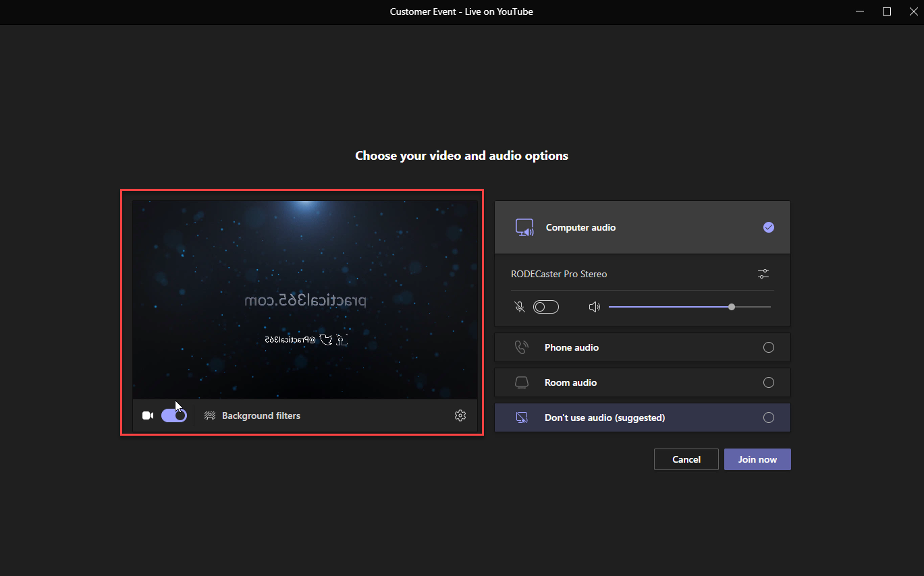
Task: Open custom audio setup with the equalizer icon
Action: coord(763,274)
